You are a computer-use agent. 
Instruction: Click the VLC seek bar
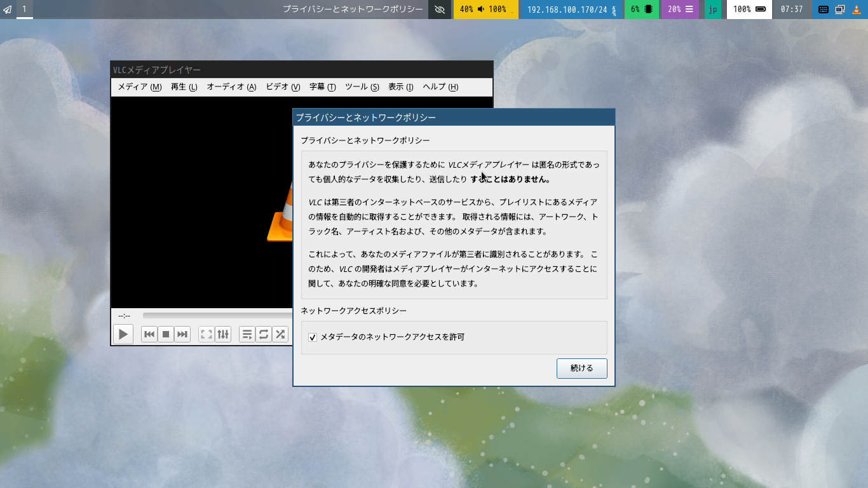pos(217,316)
